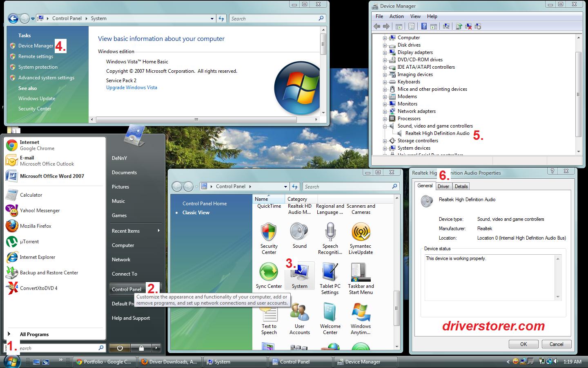Click the shutdown power button in Start menu
Image resolution: width=588 pixels, height=368 pixels.
coord(120,348)
